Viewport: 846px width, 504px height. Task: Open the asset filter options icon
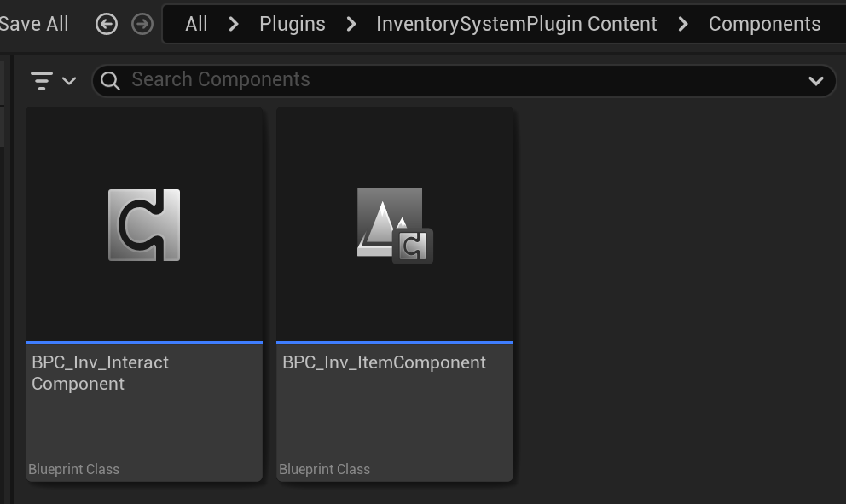[42, 81]
